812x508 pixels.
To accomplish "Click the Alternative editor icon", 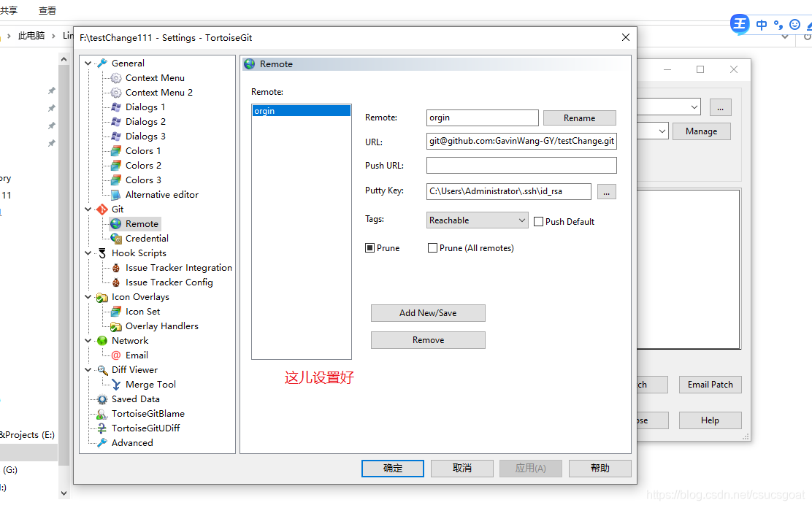I will [116, 195].
